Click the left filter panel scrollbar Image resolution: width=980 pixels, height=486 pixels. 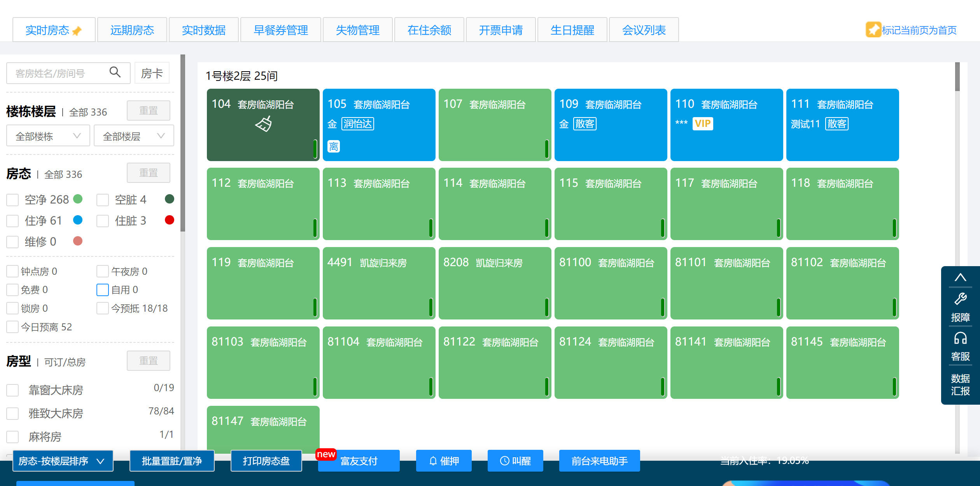[x=183, y=143]
